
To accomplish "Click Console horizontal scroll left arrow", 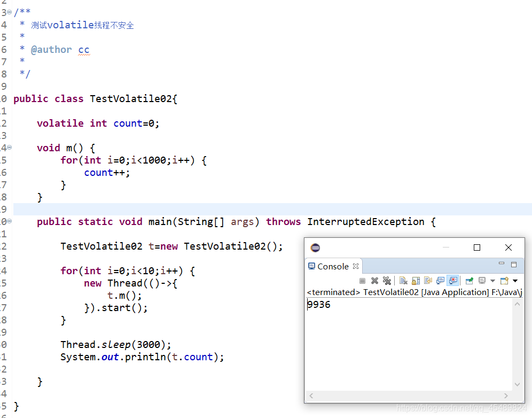I will pos(311,396).
